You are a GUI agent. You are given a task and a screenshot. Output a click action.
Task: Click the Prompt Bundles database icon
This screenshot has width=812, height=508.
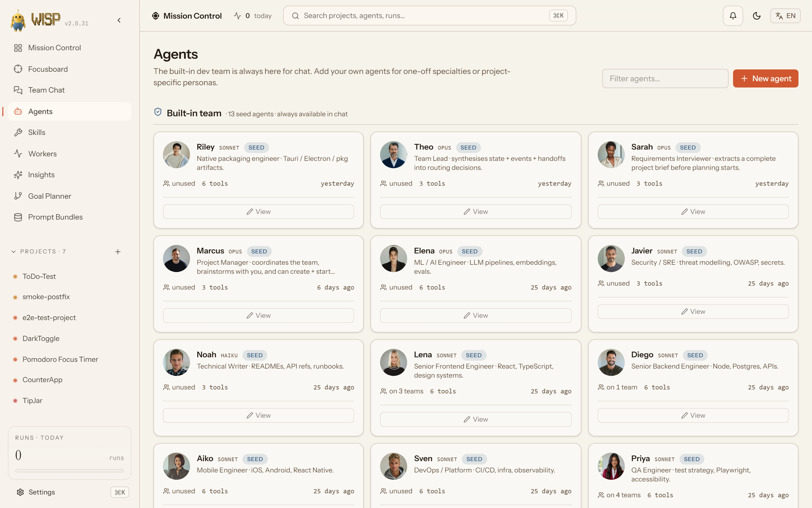(x=18, y=217)
